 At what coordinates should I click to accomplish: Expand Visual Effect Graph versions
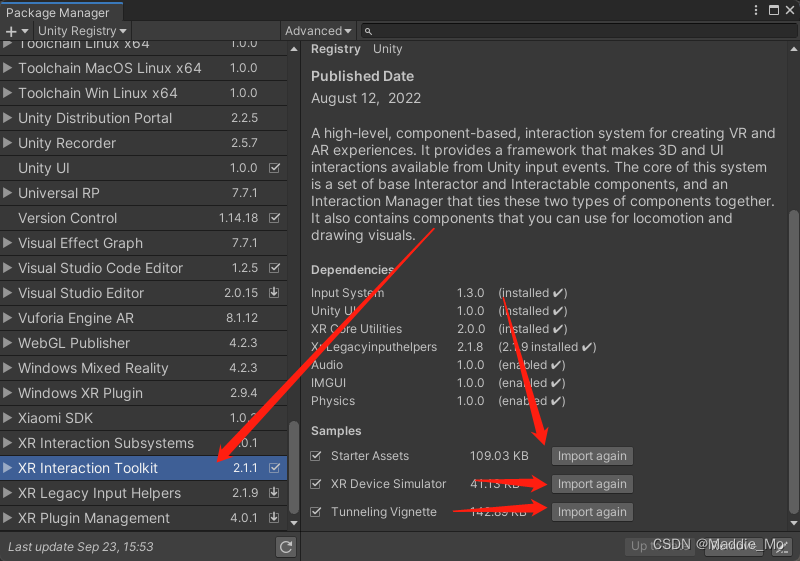coord(7,242)
